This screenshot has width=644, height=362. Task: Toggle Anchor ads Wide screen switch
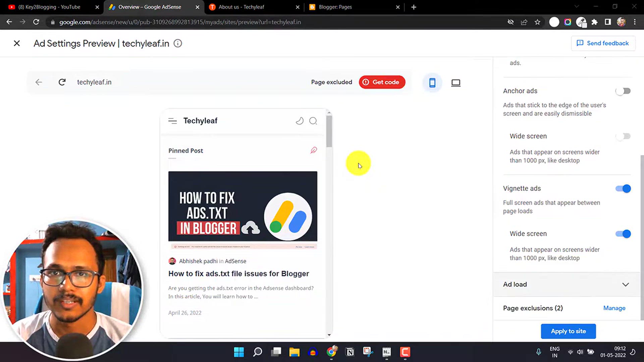tap(623, 136)
